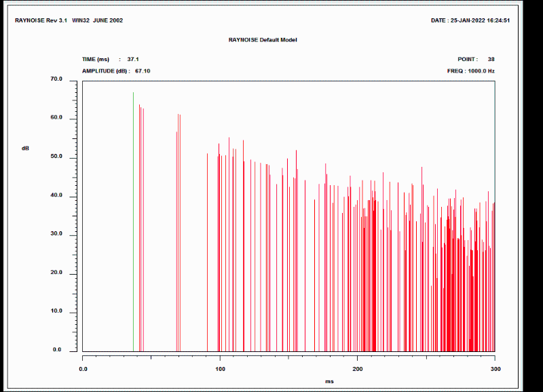Select the TIME (ms) readout value 37.1
The height and width of the screenshot is (392, 543).
click(133, 60)
